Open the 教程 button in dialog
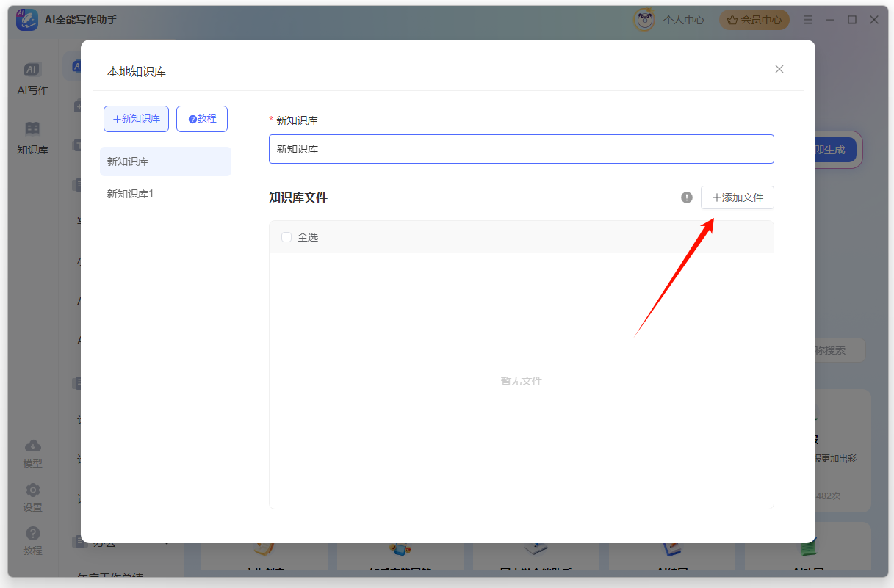 point(202,119)
